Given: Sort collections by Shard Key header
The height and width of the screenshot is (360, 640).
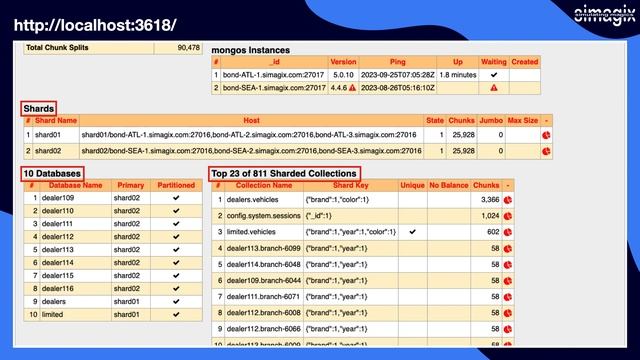Looking at the screenshot, I should tap(351, 185).
